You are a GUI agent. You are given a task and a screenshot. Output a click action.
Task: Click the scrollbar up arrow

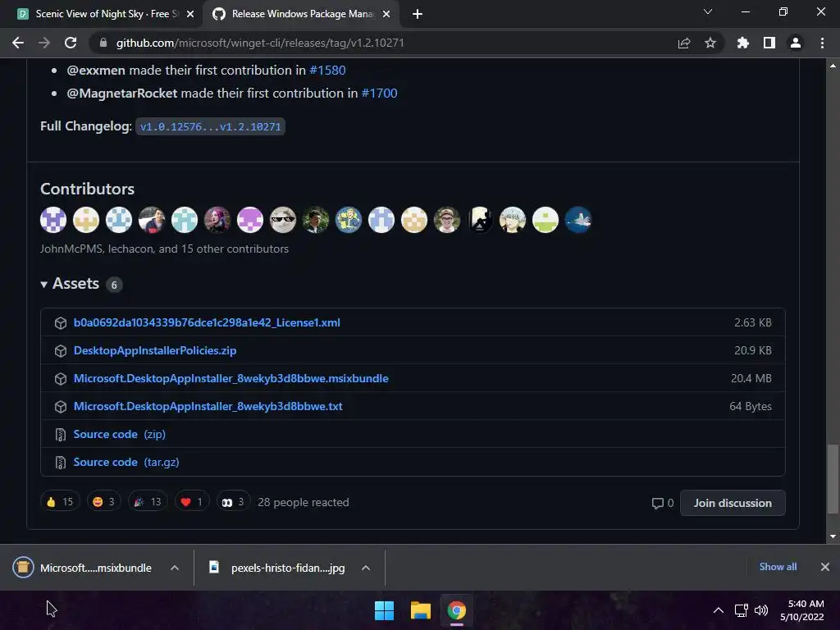point(833,66)
